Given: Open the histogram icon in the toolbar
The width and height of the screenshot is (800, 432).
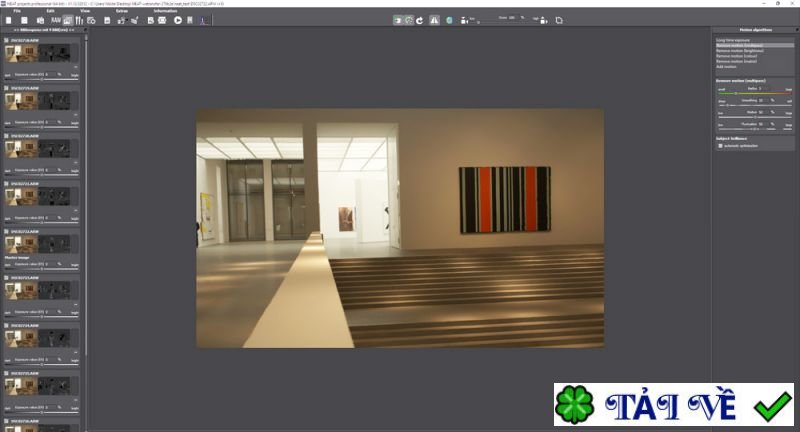Looking at the screenshot, I should pyautogui.click(x=203, y=20).
